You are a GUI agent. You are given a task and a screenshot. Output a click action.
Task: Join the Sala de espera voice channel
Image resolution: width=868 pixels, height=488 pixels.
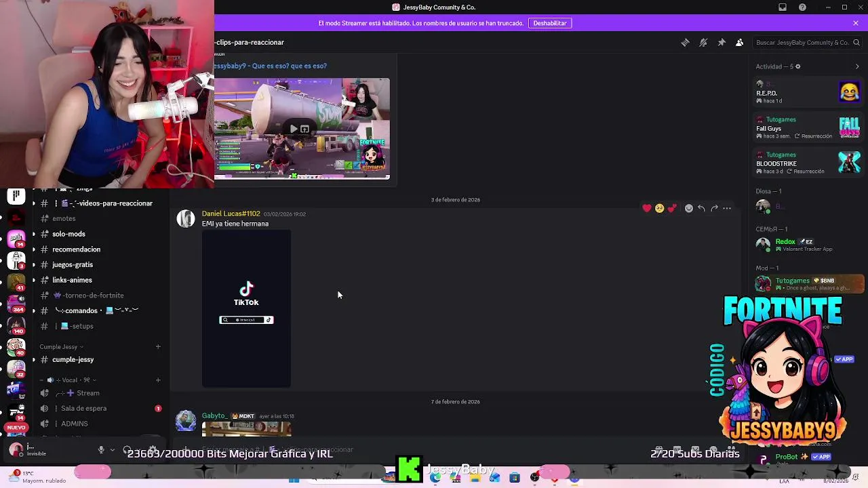tap(99, 409)
